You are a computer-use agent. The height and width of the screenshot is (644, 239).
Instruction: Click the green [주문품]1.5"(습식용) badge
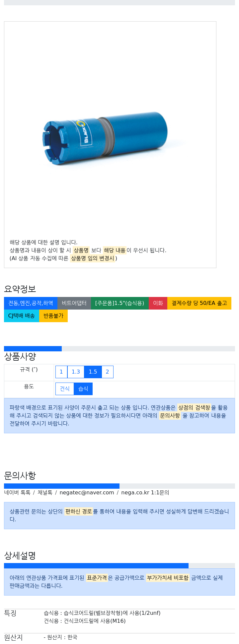[x=119, y=303]
